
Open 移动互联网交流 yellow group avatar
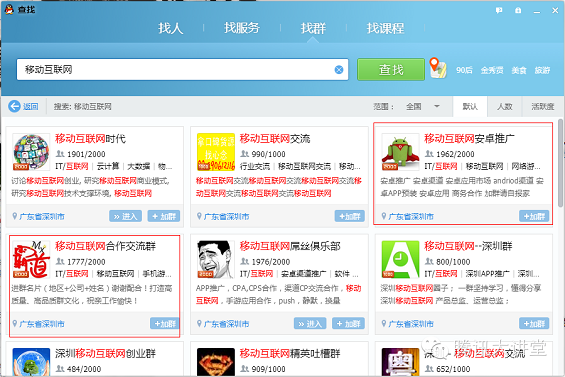(215, 152)
